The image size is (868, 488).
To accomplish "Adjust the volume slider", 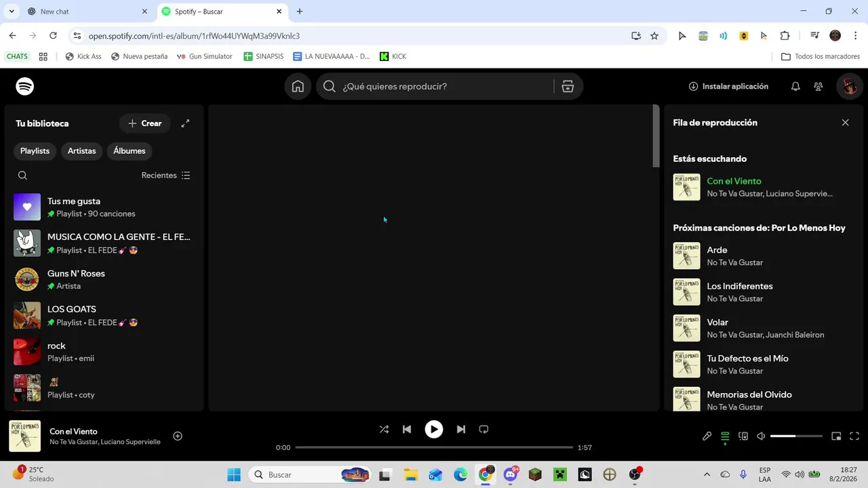I will [x=796, y=436].
